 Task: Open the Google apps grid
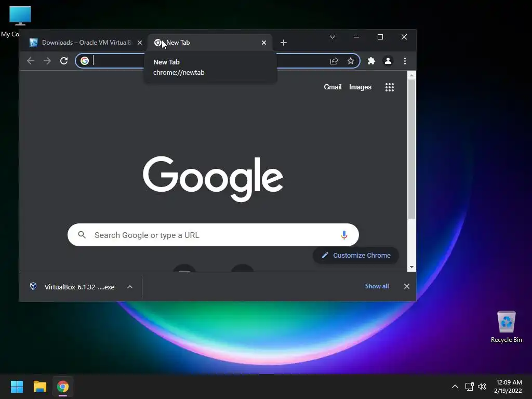coord(390,87)
